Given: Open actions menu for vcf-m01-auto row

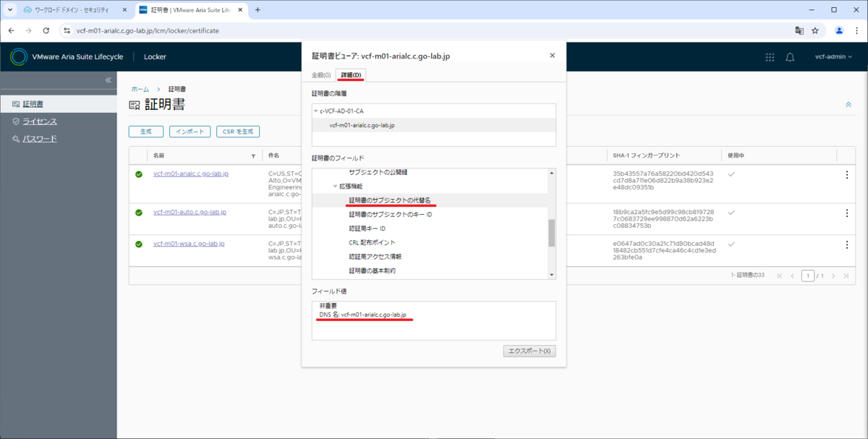Looking at the screenshot, I should click(x=847, y=213).
